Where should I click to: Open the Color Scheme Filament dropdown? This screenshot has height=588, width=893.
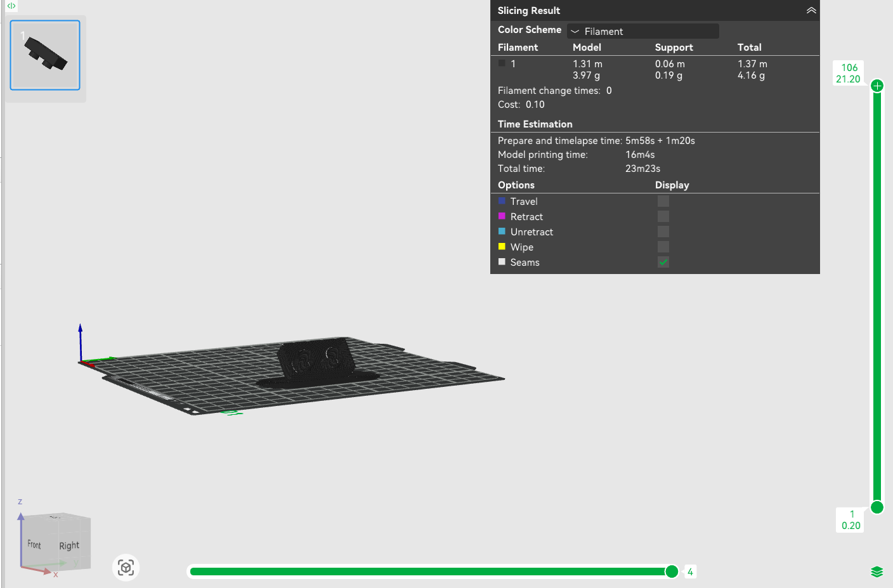point(642,31)
